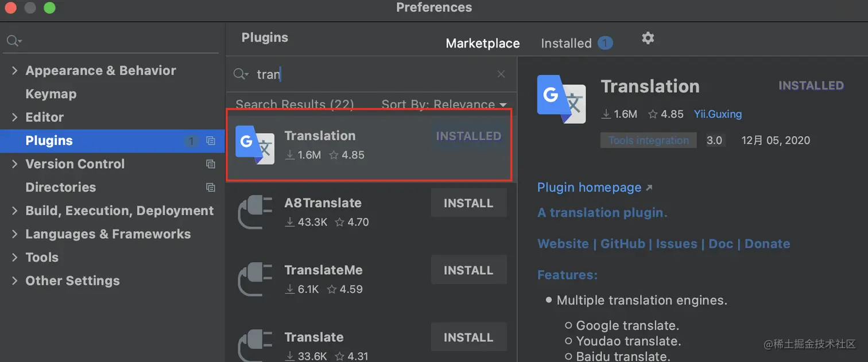Expand the Tools settings node
This screenshot has height=362, width=868.
click(15, 258)
